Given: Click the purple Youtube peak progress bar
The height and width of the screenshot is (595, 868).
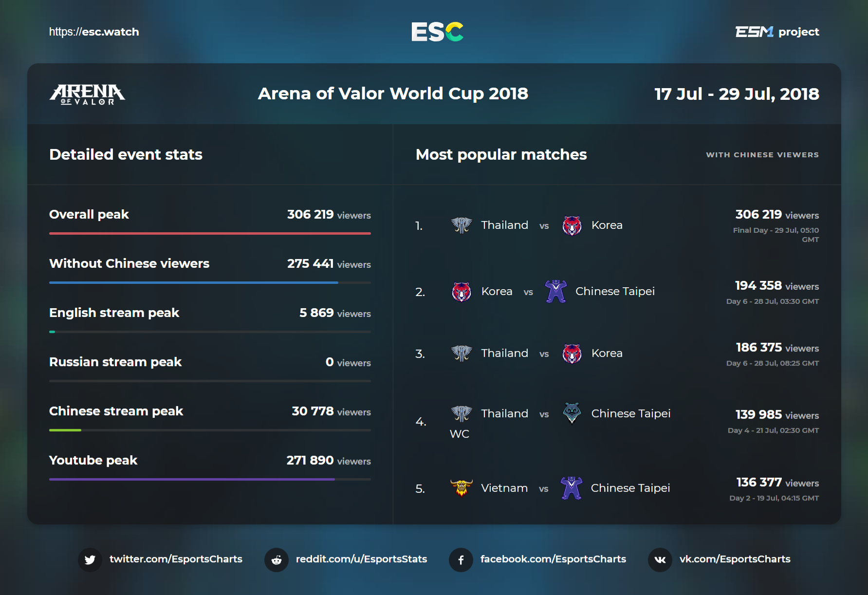Looking at the screenshot, I should (192, 480).
